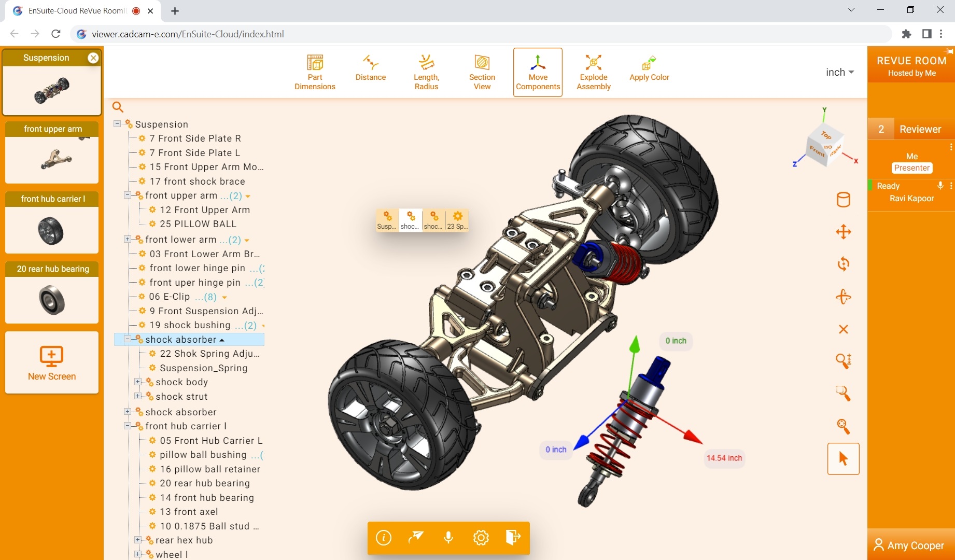Click the browser extensions puzzle icon

coord(906,34)
